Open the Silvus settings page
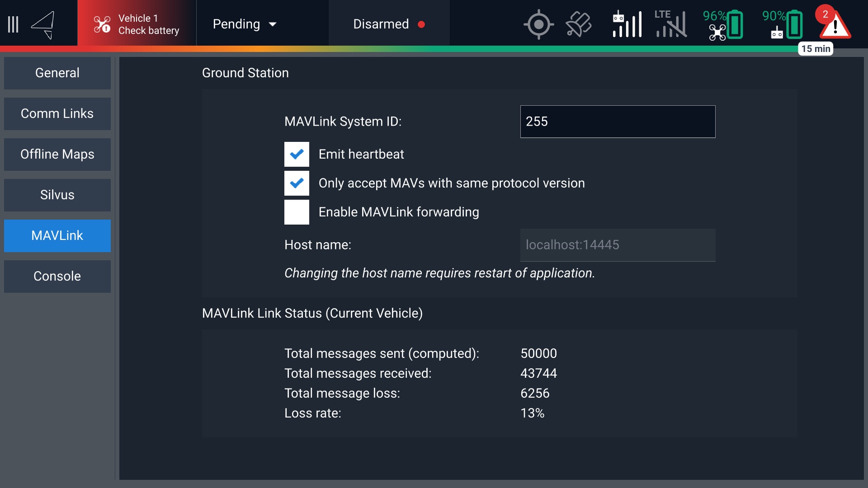 click(x=57, y=195)
